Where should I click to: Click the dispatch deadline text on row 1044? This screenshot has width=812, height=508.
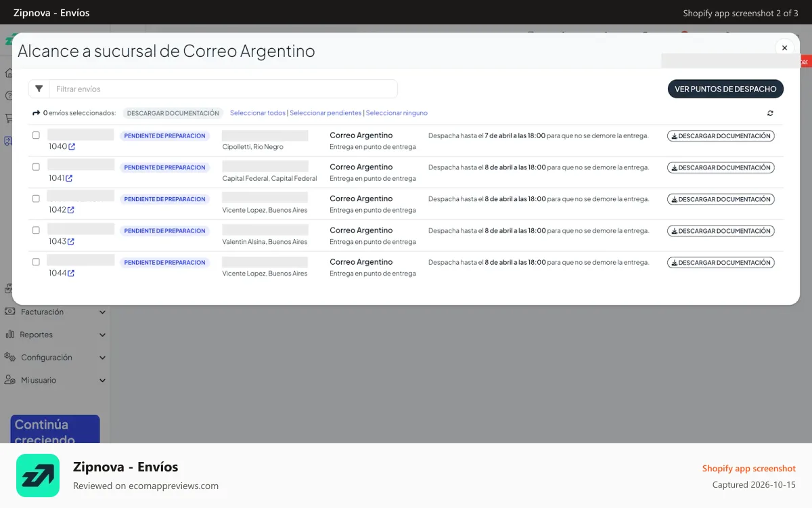click(x=539, y=262)
